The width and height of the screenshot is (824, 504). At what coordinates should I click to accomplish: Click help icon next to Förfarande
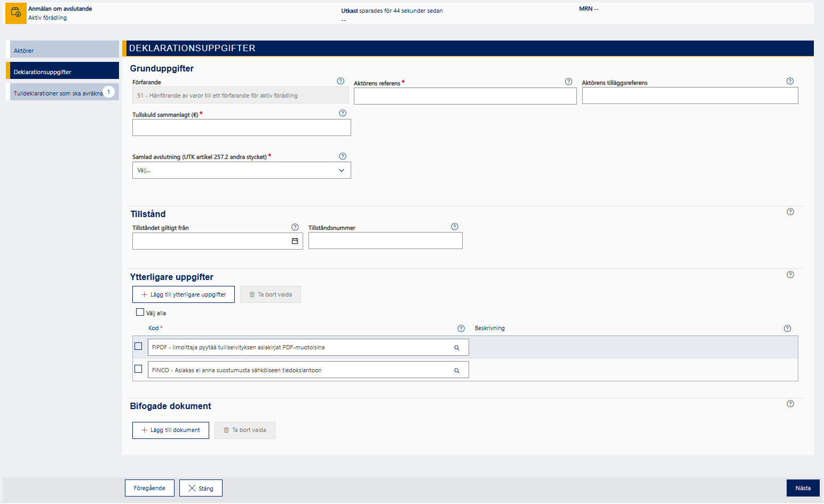340,81
